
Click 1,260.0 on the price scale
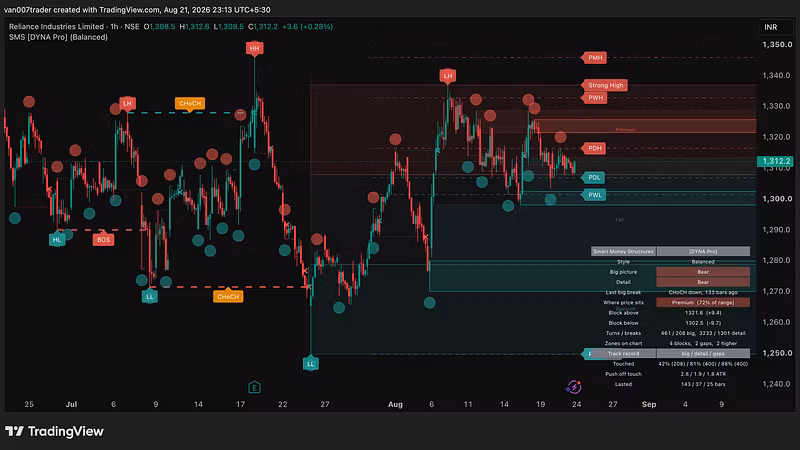click(777, 322)
